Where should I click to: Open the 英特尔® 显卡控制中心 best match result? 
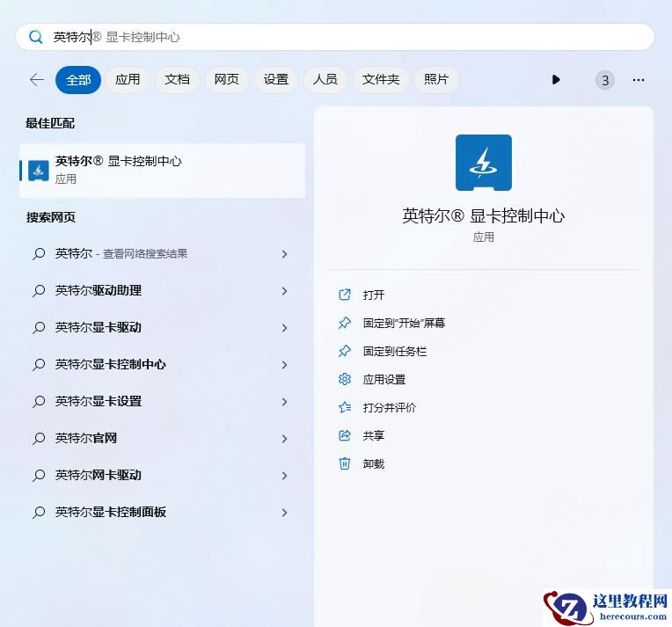(x=163, y=171)
